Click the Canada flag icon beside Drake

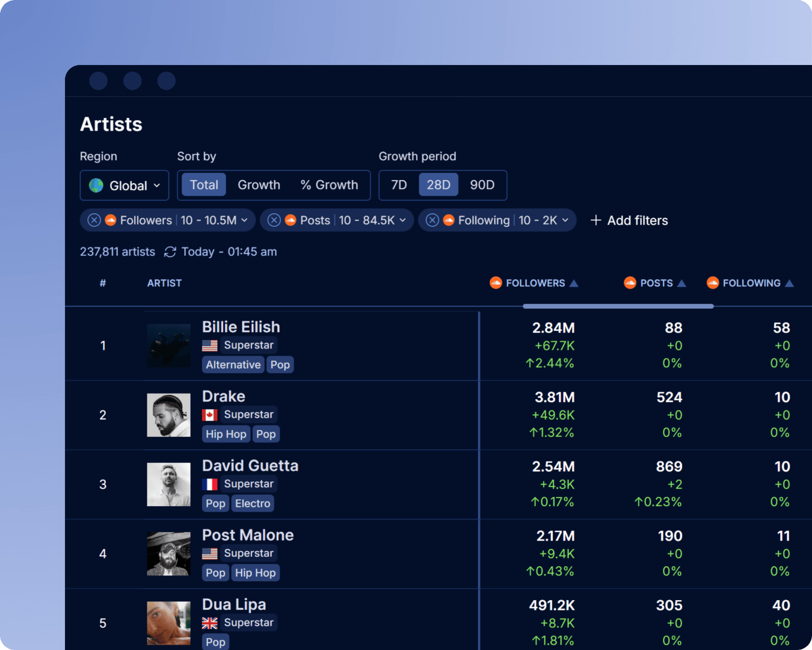pyautogui.click(x=209, y=414)
